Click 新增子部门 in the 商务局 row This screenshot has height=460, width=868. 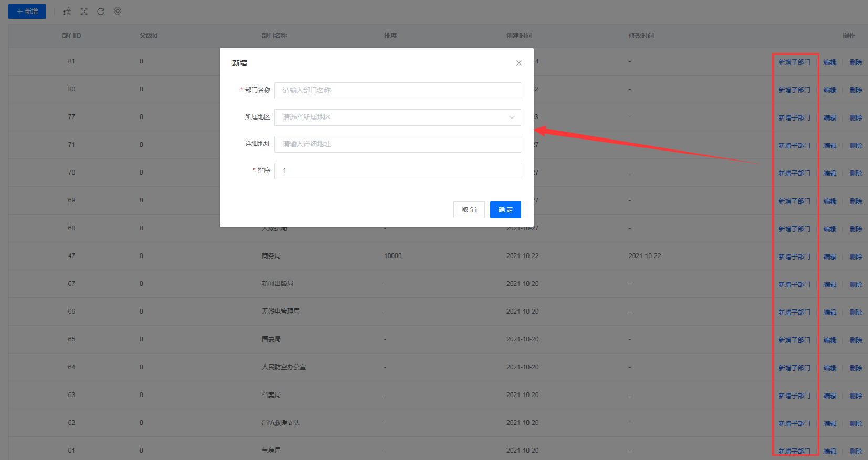794,257
